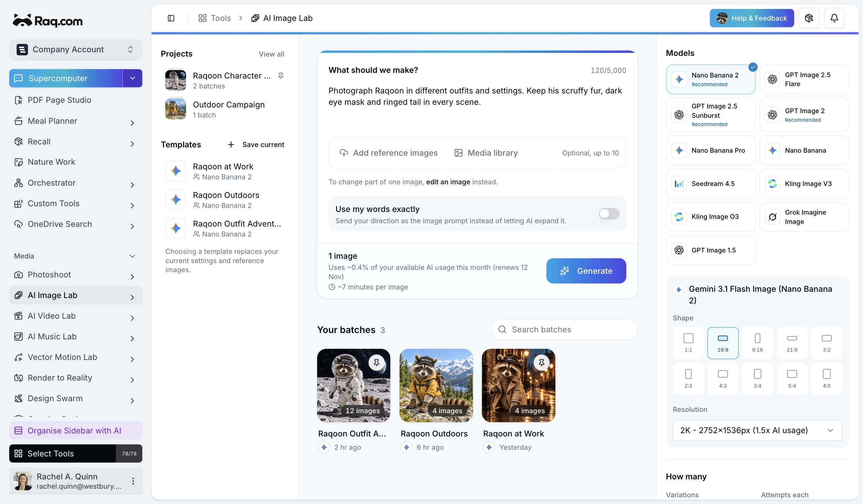
Task: Go to Tools breadcrumb
Action: point(215,18)
